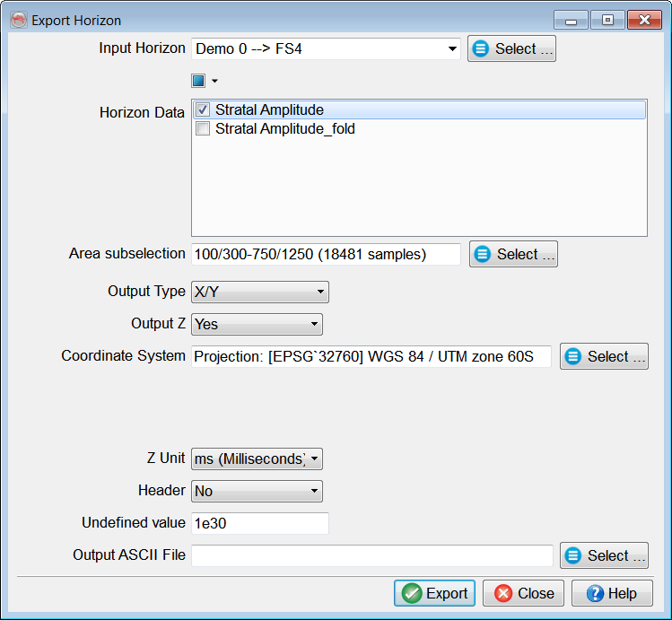The width and height of the screenshot is (672, 620).
Task: Open Help for Export Horizon
Action: coord(611,594)
